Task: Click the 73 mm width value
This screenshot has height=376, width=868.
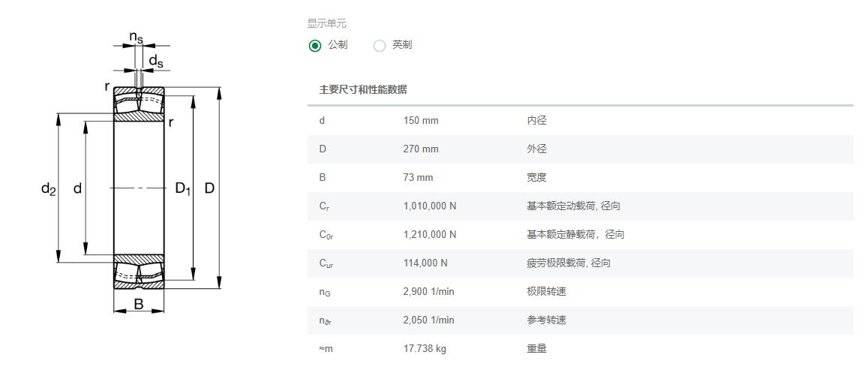Action: pos(418,177)
